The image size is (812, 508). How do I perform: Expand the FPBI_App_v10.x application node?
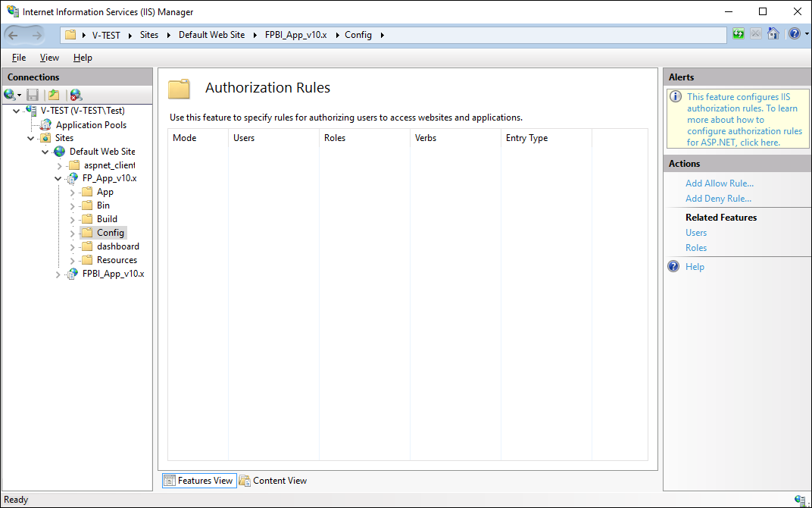(59, 274)
